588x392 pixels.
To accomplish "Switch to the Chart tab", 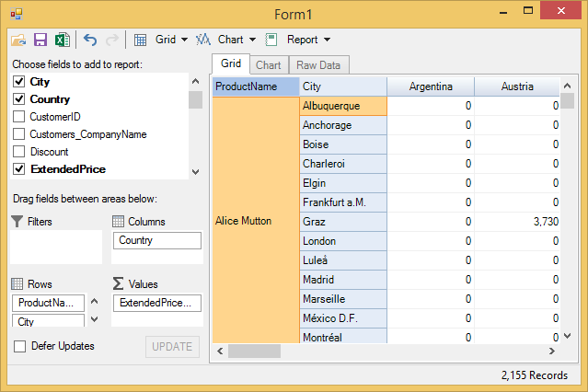I will [x=268, y=65].
